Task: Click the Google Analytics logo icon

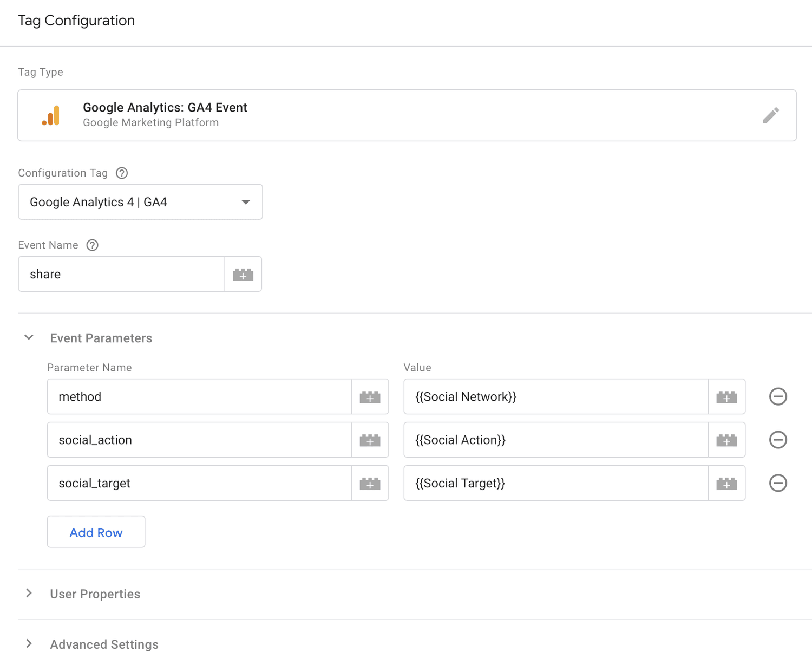Action: pyautogui.click(x=51, y=115)
